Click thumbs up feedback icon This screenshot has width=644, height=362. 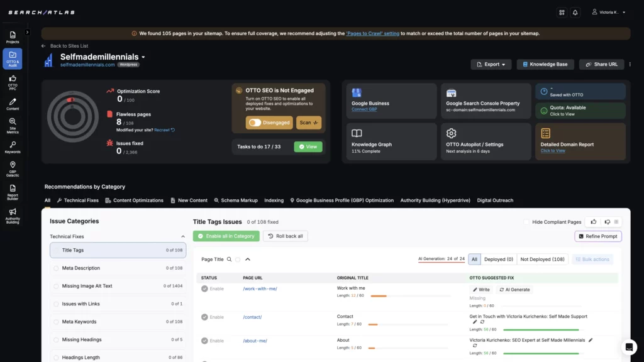click(593, 222)
